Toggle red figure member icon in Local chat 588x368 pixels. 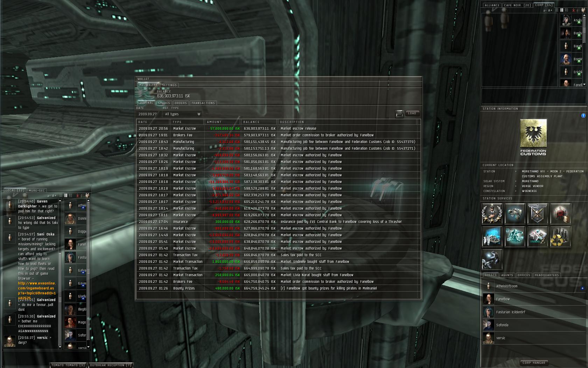78,196
